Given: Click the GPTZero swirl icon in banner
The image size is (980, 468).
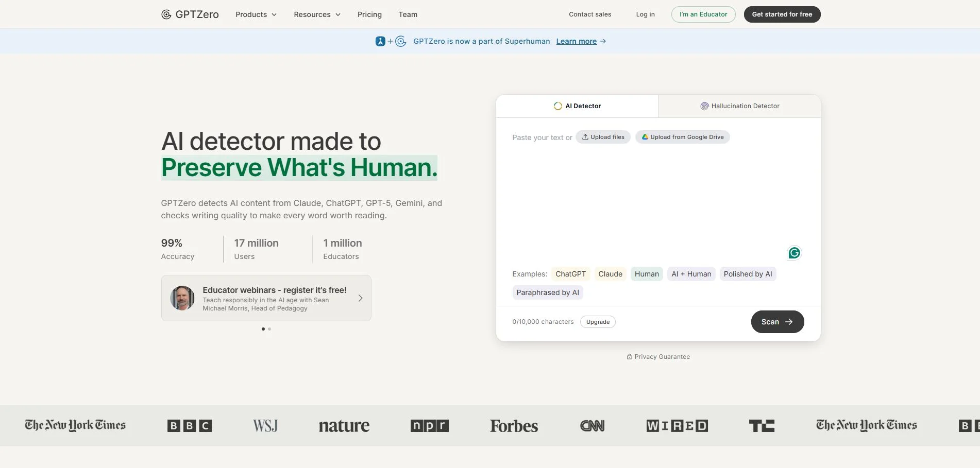Looking at the screenshot, I should [400, 41].
